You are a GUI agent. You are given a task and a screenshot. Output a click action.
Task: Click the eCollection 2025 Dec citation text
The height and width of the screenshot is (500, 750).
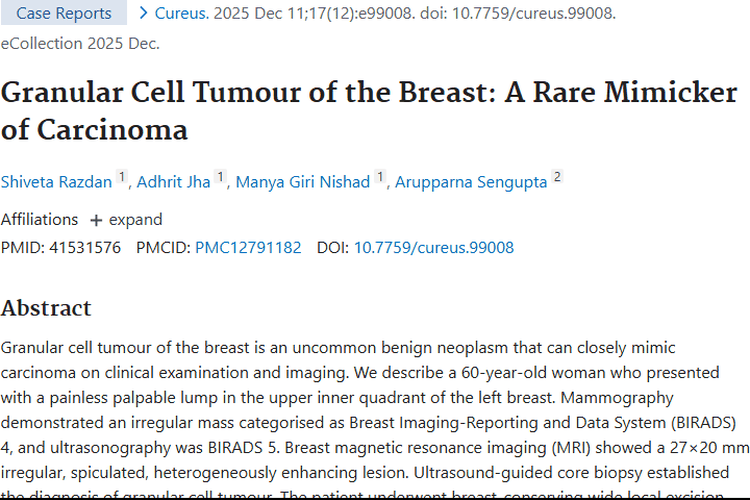click(80, 43)
